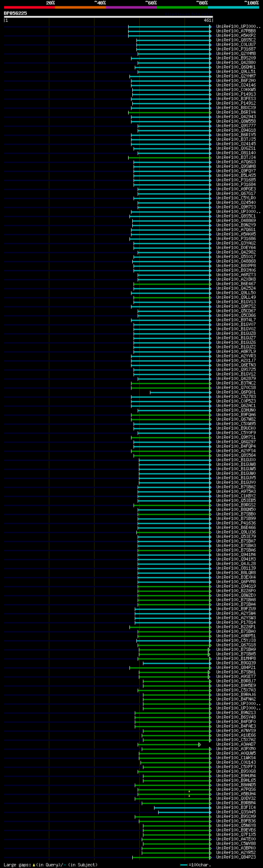Click the UniRef100_Q9LL49 entry

[x=236, y=297]
